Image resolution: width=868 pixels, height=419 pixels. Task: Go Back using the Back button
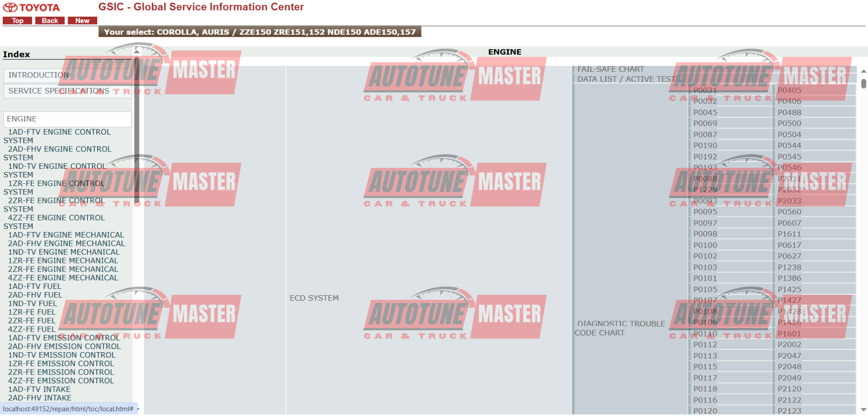click(50, 20)
